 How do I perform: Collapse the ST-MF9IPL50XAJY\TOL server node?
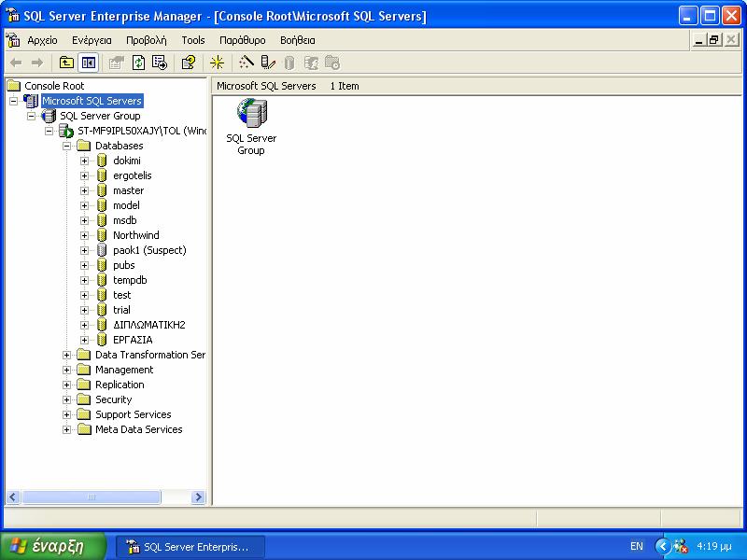[x=49, y=131]
